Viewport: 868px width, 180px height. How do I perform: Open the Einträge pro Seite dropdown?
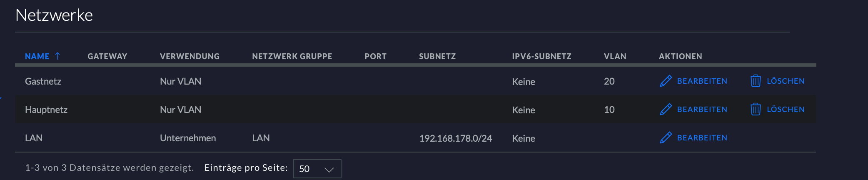[x=317, y=169]
